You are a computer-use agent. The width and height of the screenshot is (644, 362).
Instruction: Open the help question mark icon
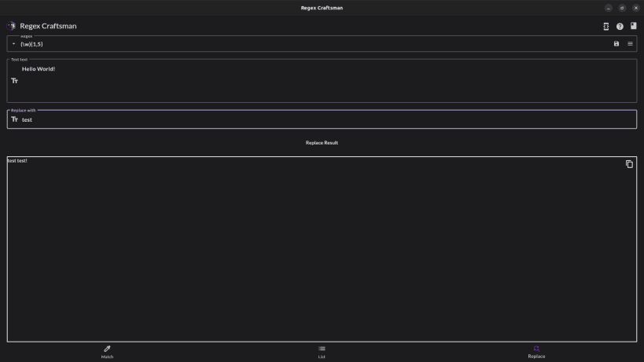tap(620, 26)
